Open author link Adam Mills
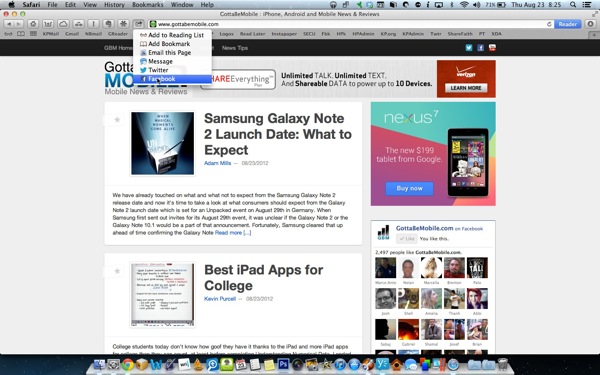The height and width of the screenshot is (375, 600). point(217,163)
